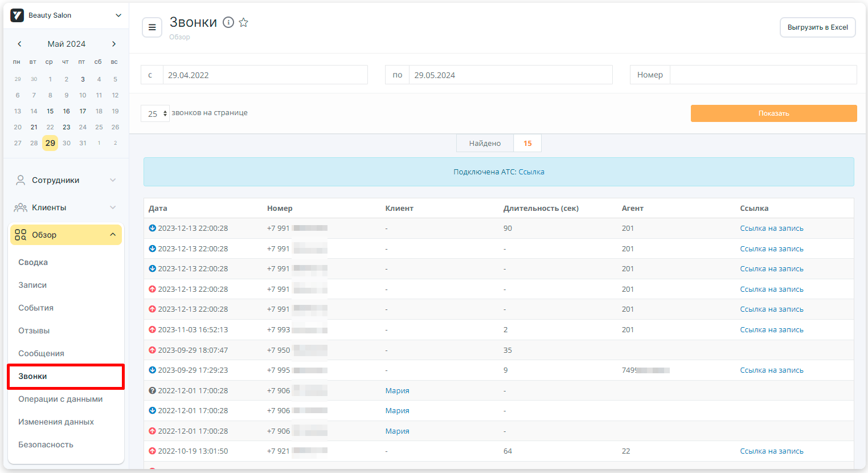Open the Beauty Salon account dropdown
The height and width of the screenshot is (473, 868).
click(x=118, y=15)
